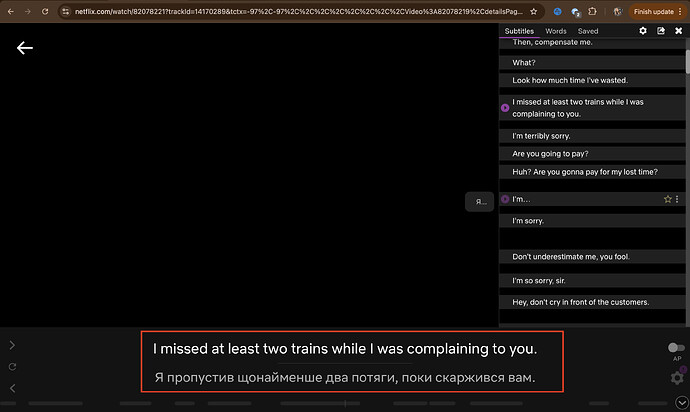Collapse bottom bar with down chevron

click(682, 402)
